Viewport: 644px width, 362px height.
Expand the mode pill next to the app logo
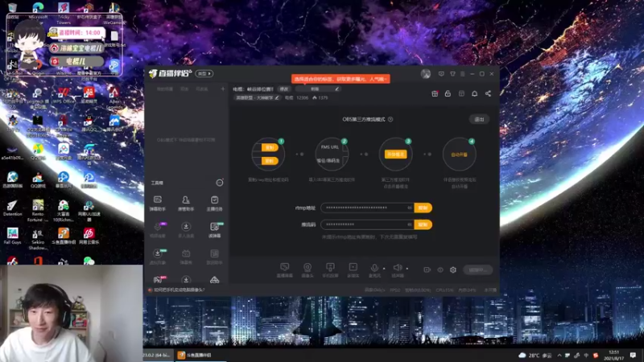204,74
